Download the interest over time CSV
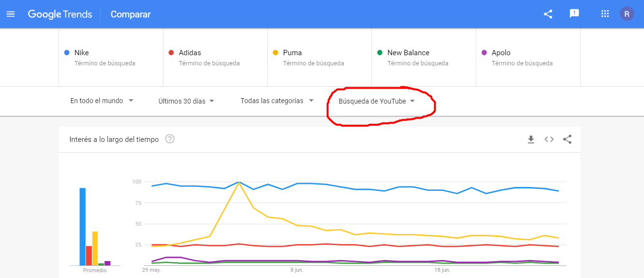 pyautogui.click(x=531, y=139)
